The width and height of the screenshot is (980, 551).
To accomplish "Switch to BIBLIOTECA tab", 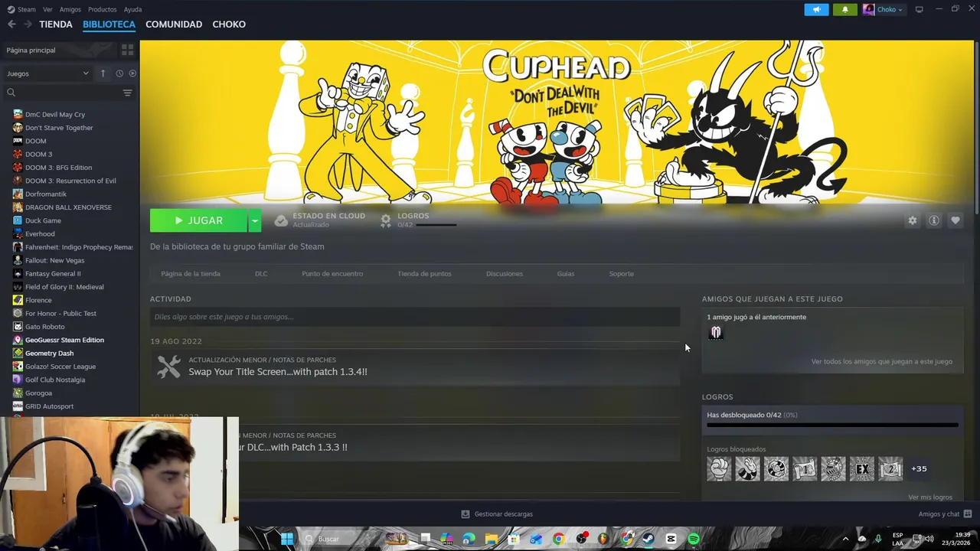I will click(109, 24).
